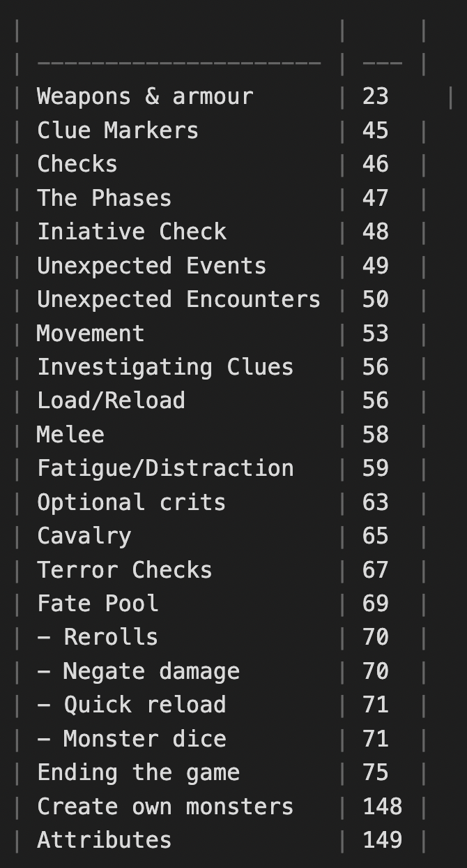Viewport: 467px width, 868px height.
Task: Click 'Fatigue/Distraction' entry
Action: 165,468
